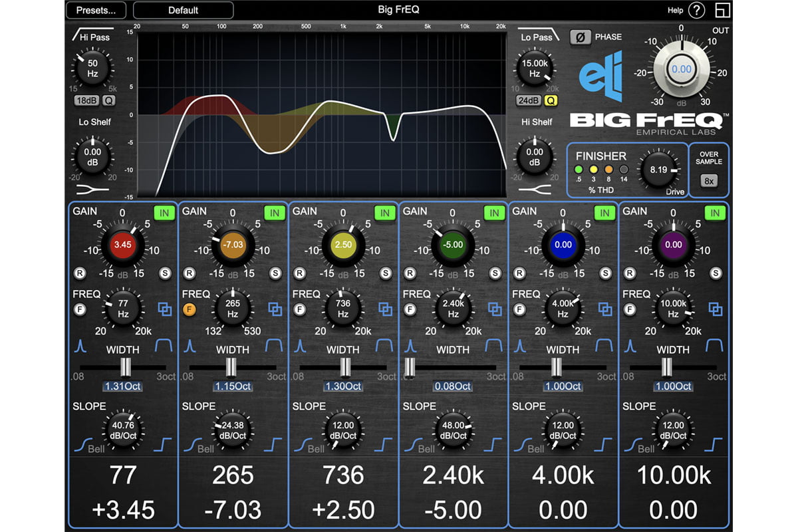798x532 pixels.
Task: Click the output gain 0.00 knob
Action: click(681, 68)
